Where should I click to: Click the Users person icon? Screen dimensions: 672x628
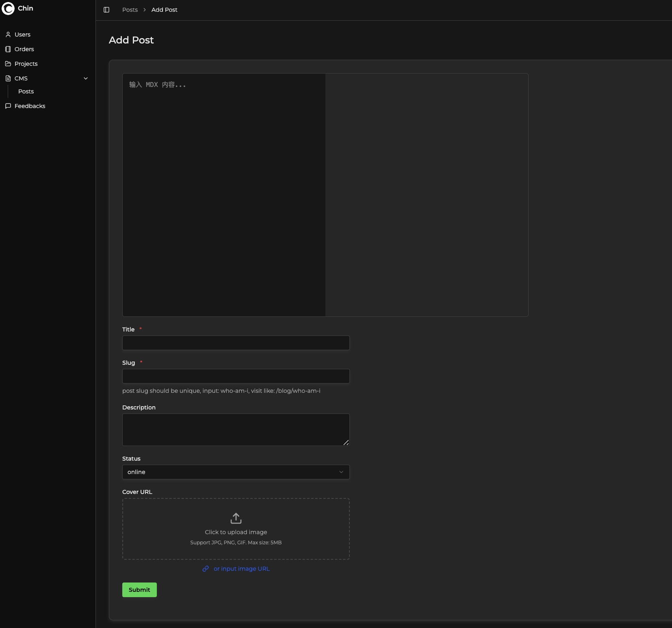pos(8,35)
